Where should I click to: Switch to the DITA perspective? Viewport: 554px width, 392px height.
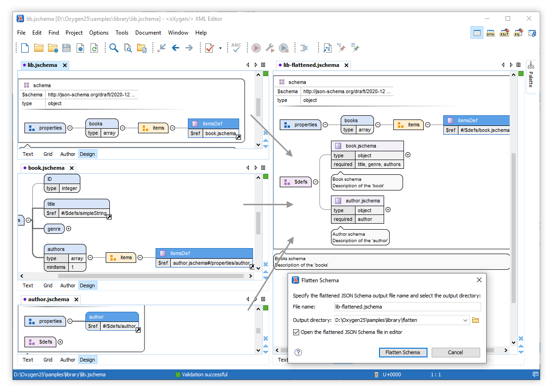click(x=490, y=33)
